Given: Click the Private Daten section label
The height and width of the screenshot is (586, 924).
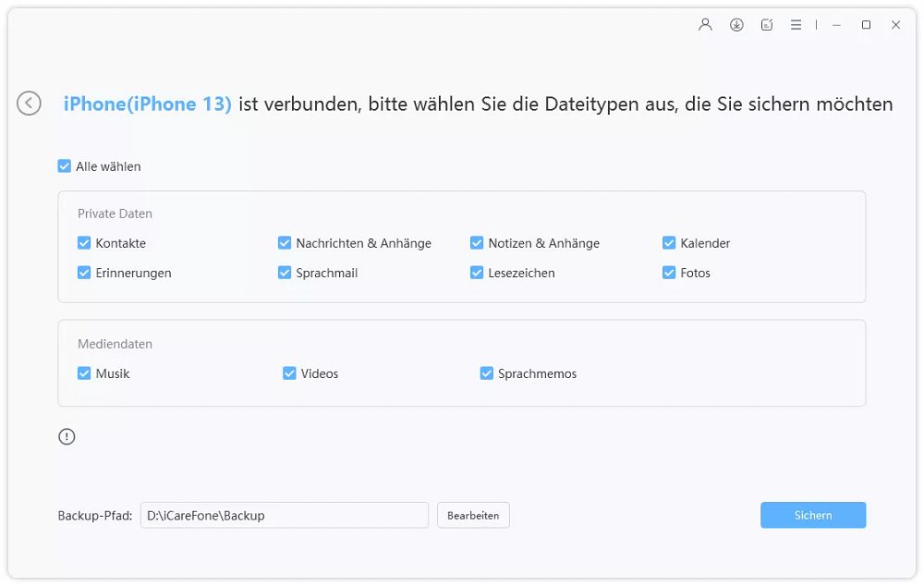Looking at the screenshot, I should pos(115,214).
